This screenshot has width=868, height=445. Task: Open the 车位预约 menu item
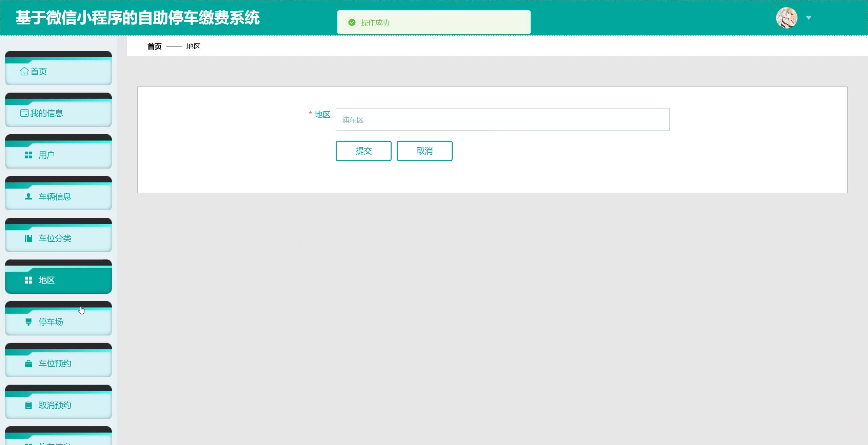(x=55, y=364)
